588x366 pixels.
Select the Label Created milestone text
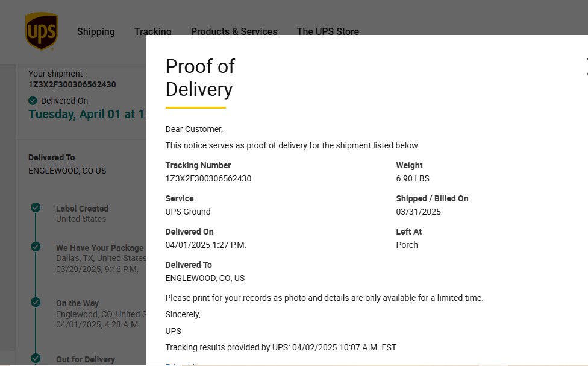point(82,209)
